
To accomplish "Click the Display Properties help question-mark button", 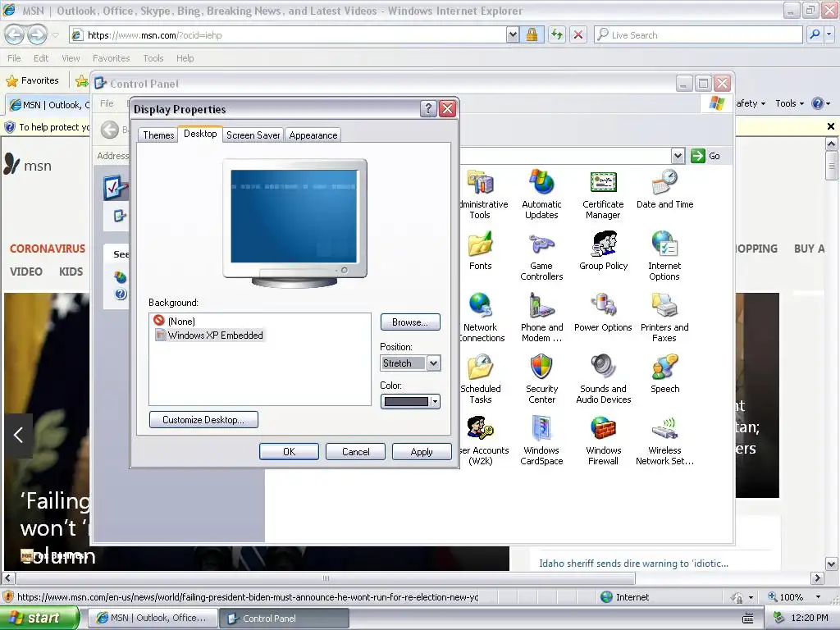I will (x=427, y=109).
